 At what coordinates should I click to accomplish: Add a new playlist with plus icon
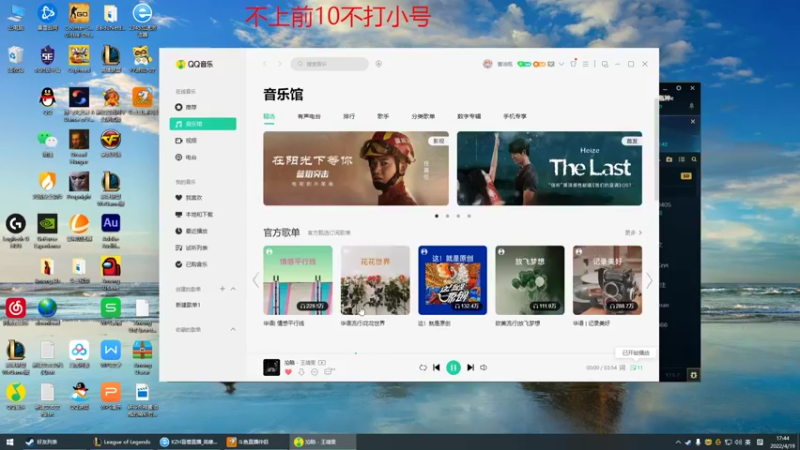pyautogui.click(x=222, y=289)
